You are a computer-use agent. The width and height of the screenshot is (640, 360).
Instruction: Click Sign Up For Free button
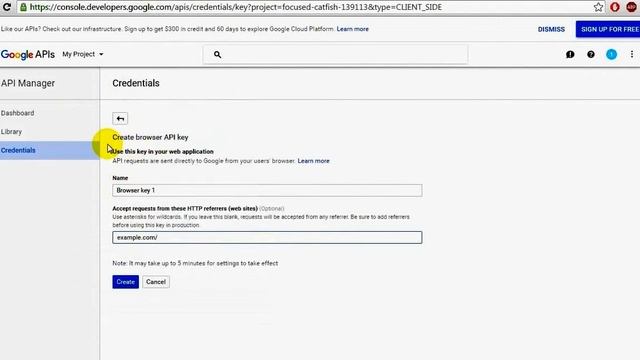coord(608,29)
